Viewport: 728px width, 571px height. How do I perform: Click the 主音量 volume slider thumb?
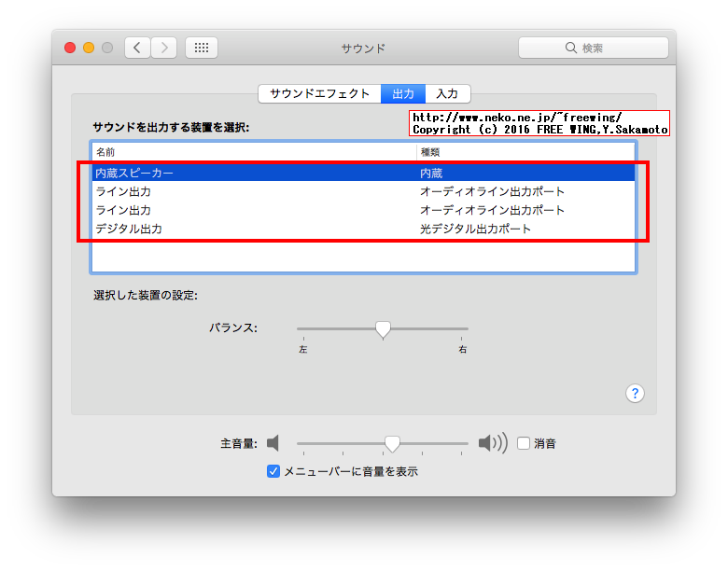(393, 443)
